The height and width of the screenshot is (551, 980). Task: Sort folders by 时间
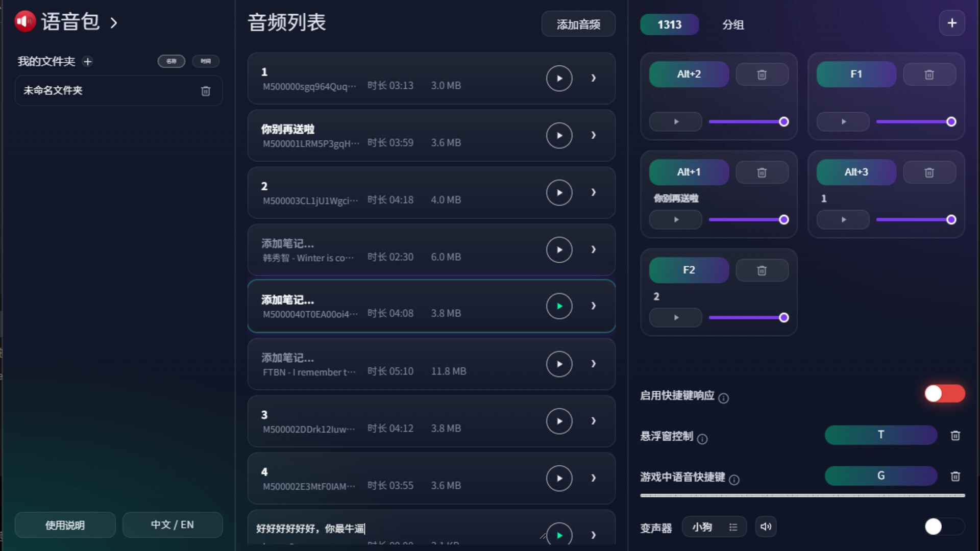point(206,61)
